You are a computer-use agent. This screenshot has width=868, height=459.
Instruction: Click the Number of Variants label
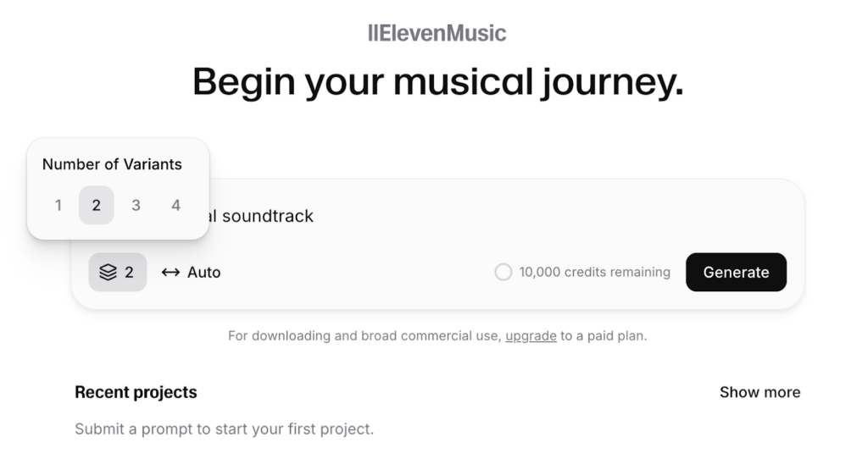tap(112, 164)
